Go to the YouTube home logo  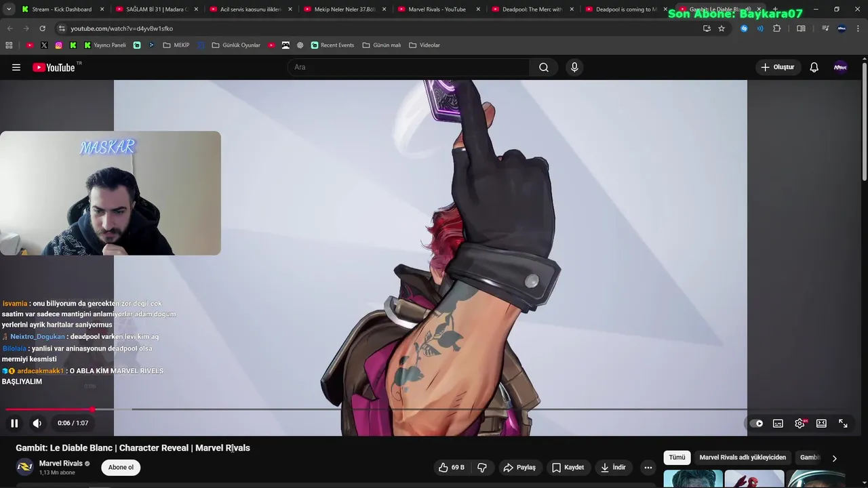coord(54,67)
